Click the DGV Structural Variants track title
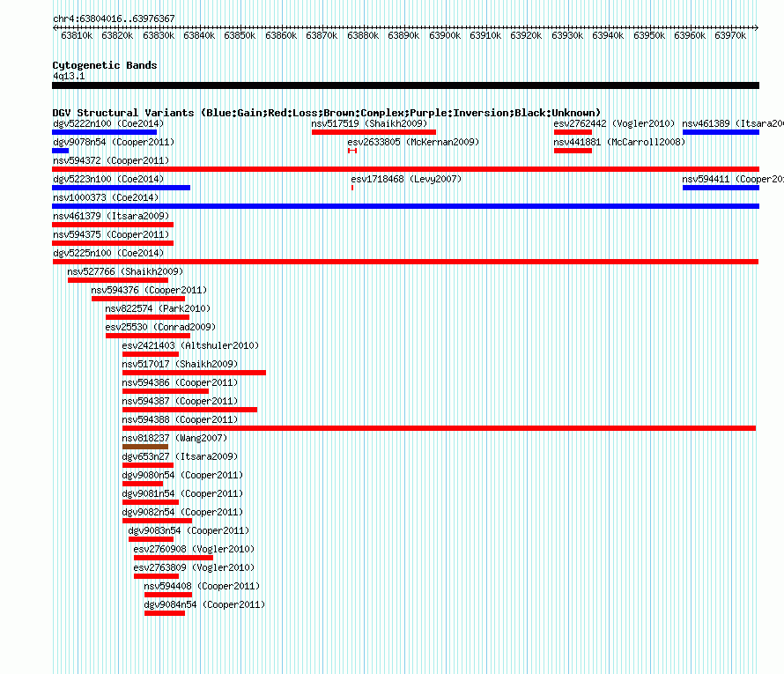 (327, 113)
